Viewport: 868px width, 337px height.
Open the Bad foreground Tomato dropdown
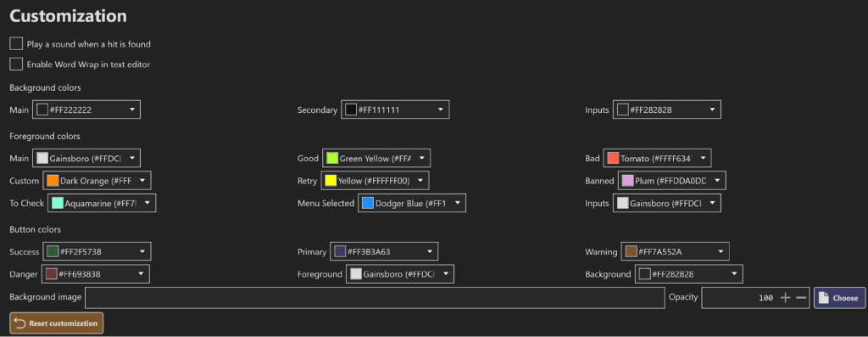point(657,159)
